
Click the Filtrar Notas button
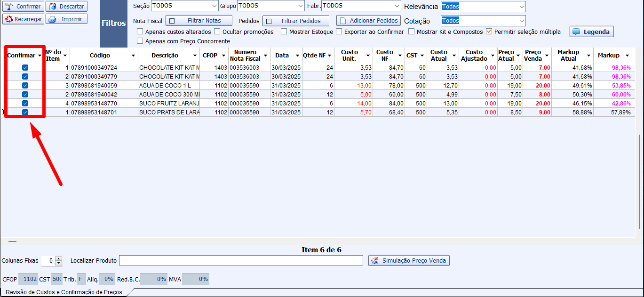tap(199, 21)
